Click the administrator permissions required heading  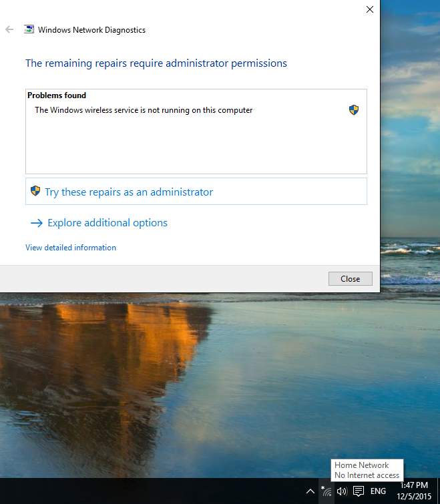tap(156, 63)
